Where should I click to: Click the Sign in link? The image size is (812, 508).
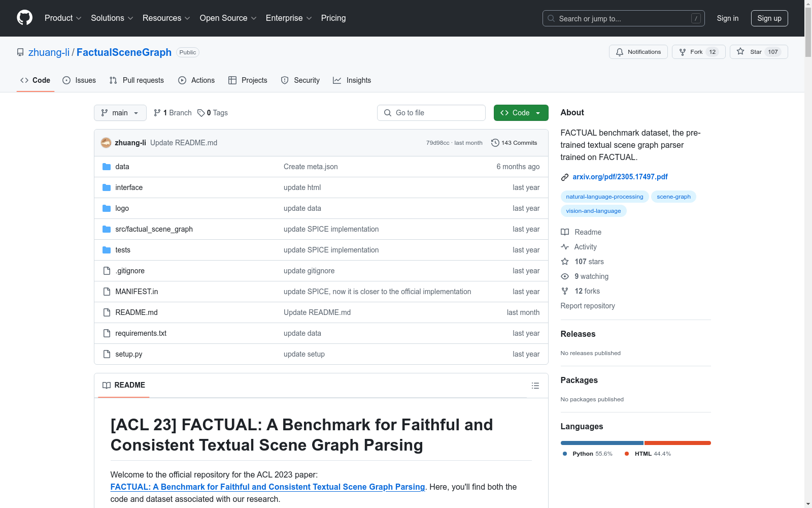(728, 18)
